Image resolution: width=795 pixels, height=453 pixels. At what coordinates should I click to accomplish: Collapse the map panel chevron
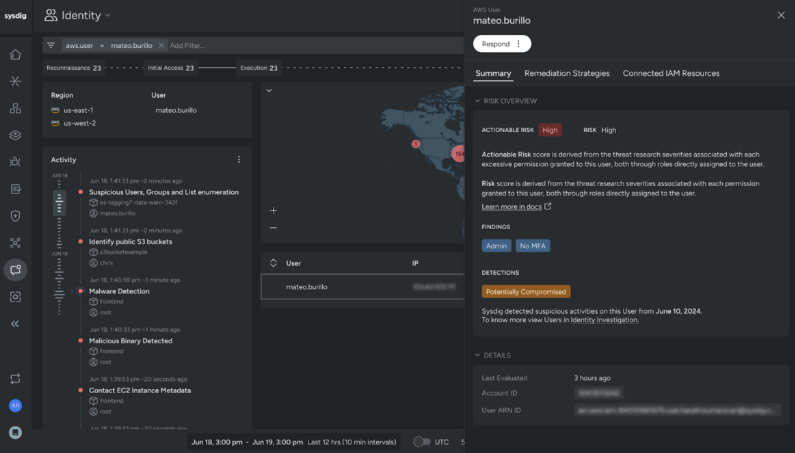269,91
